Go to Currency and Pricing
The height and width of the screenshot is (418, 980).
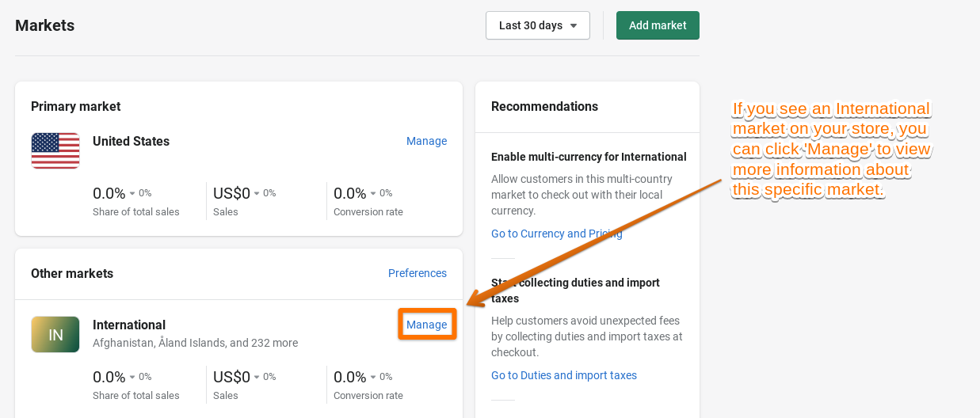point(556,234)
